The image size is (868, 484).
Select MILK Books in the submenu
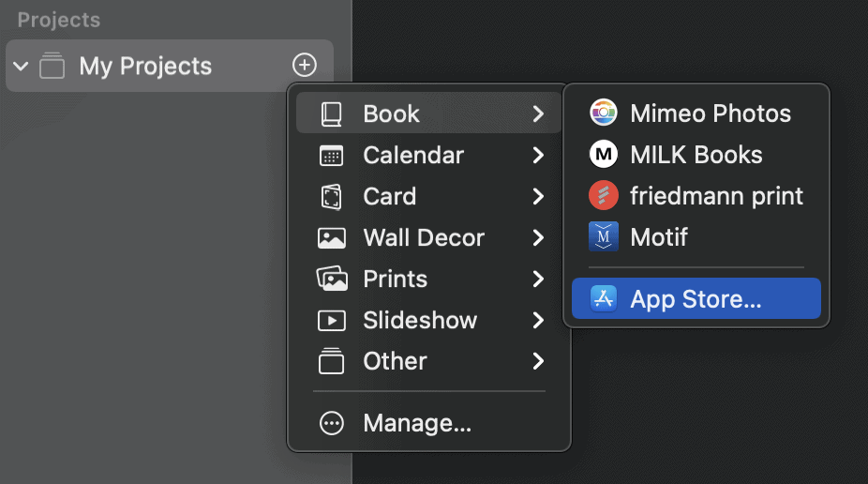coord(696,155)
